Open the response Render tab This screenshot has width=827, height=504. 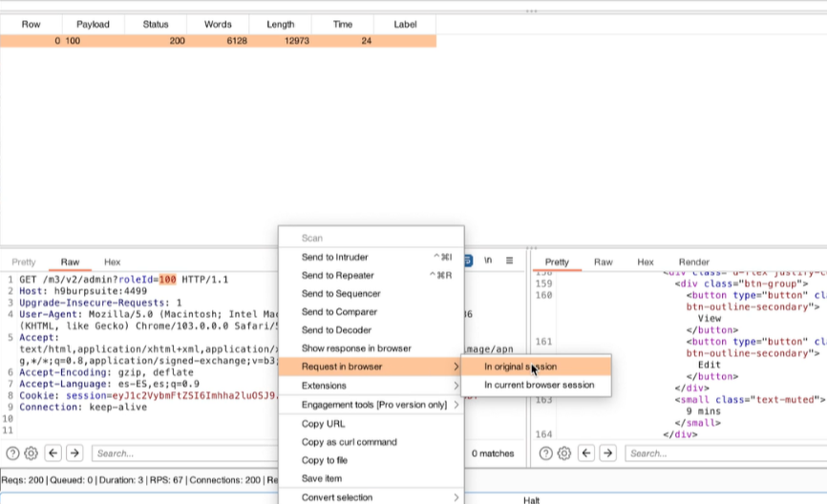coord(694,262)
